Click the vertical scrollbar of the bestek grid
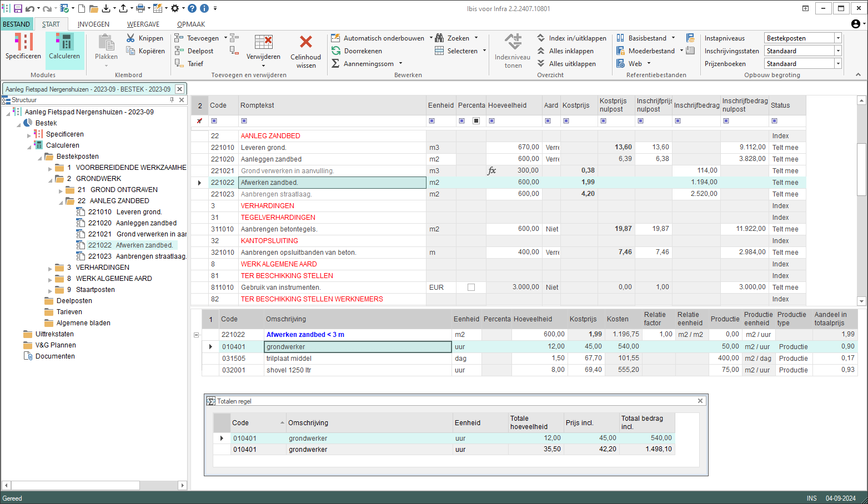The height and width of the screenshot is (504, 868). click(861, 169)
